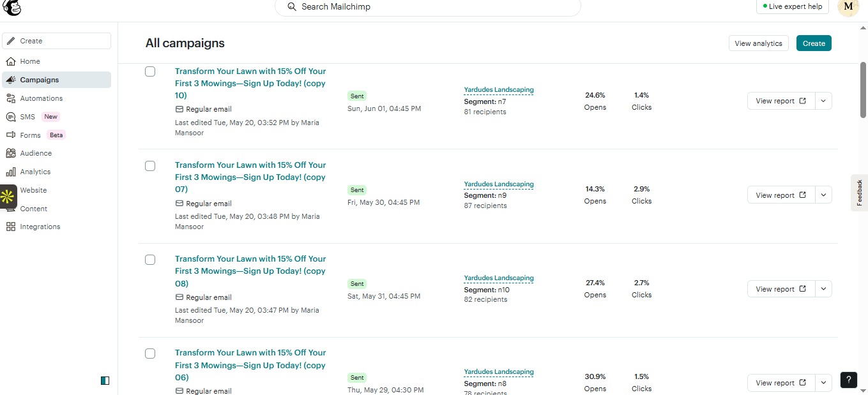Screen dimensions: 868x395
Task: Select the copy 10 campaign checkbox
Action: pyautogui.click(x=150, y=71)
